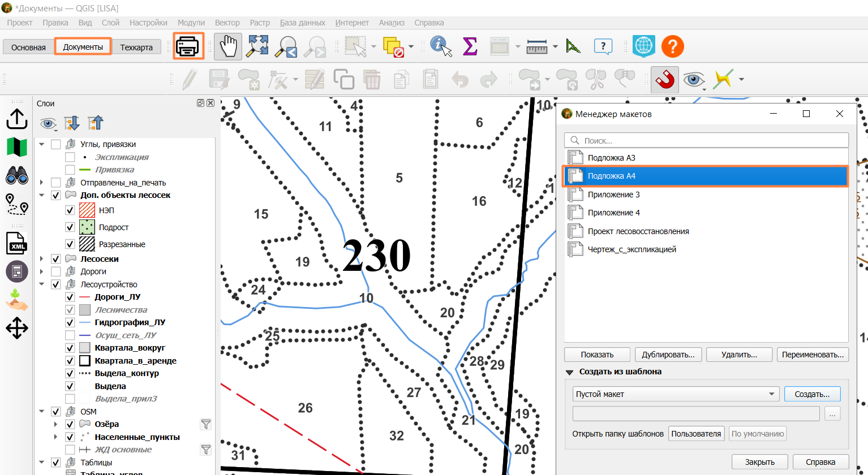The height and width of the screenshot is (475, 868).
Task: Select the Pan Map hand tool
Action: click(228, 46)
